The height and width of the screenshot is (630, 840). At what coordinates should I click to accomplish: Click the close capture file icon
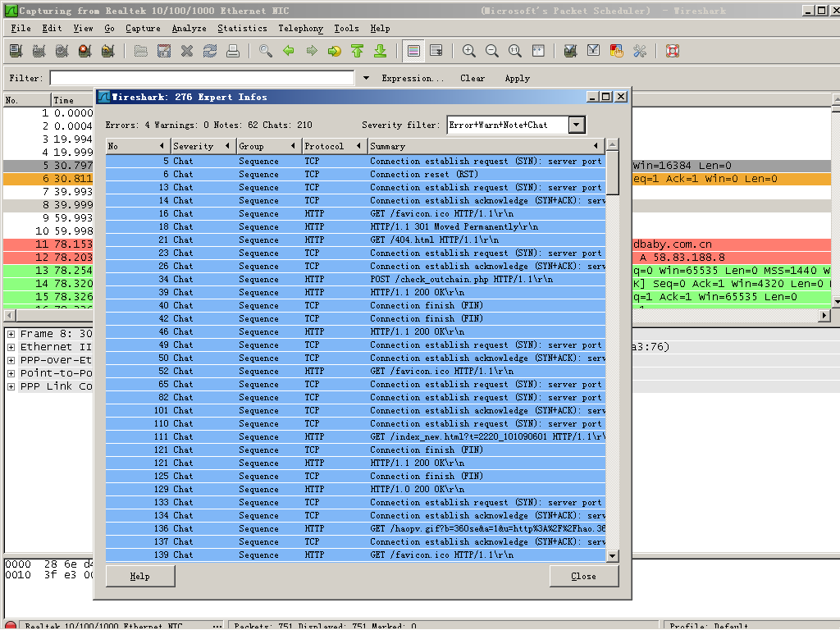[x=187, y=51]
